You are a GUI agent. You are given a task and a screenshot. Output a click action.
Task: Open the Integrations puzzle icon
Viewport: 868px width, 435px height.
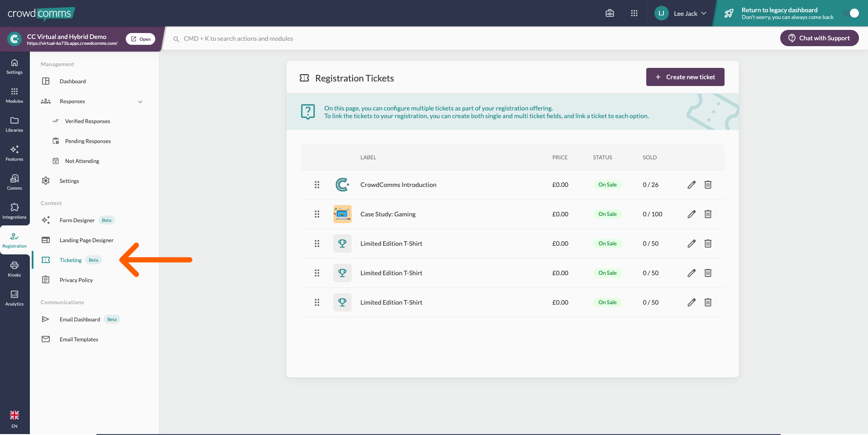tap(14, 211)
